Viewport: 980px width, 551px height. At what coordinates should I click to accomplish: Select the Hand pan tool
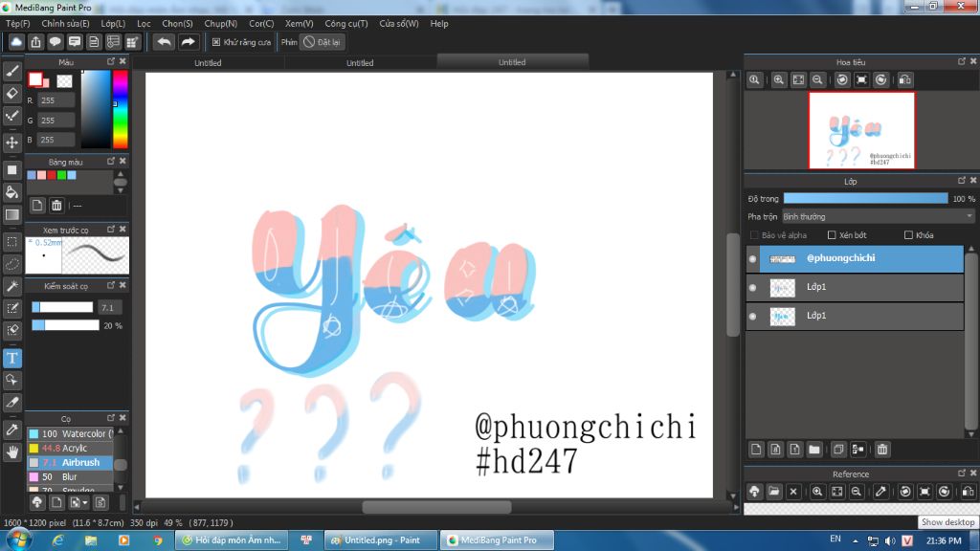11,452
